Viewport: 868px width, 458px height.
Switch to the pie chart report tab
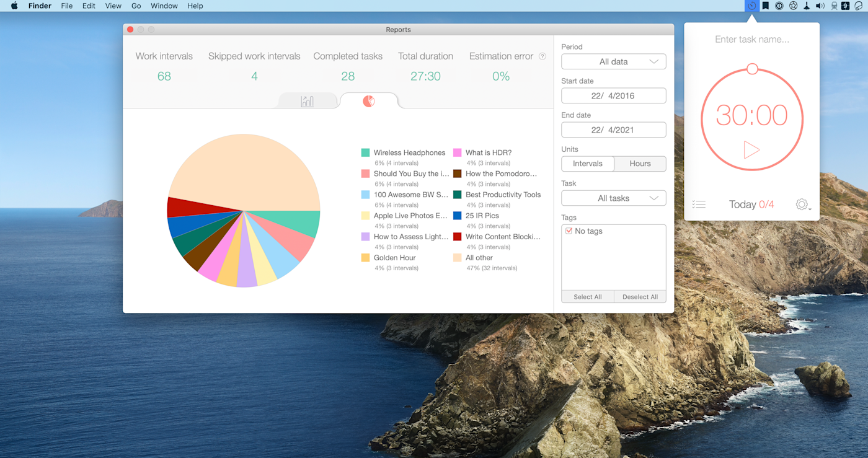click(369, 100)
